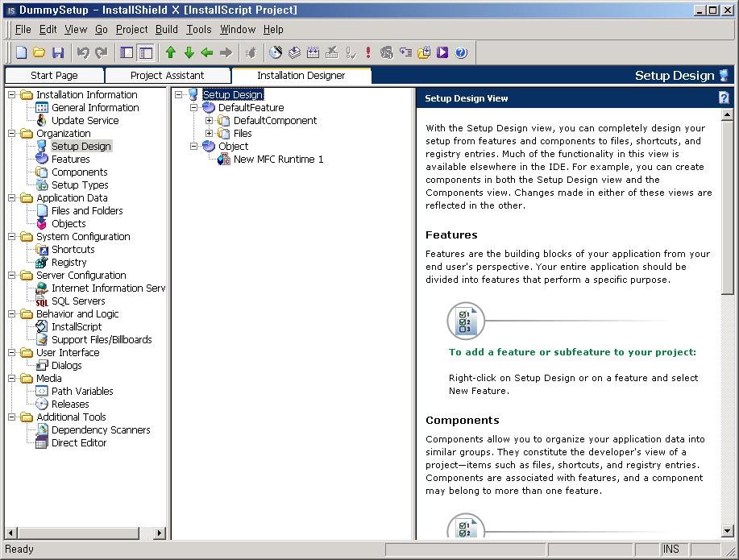739x560 pixels.
Task: Open Setup Types view
Action: tap(80, 185)
